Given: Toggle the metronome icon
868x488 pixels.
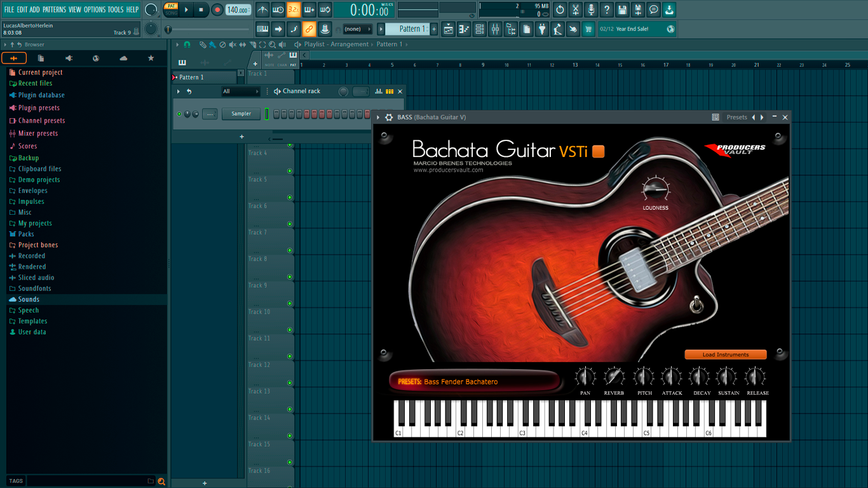Looking at the screenshot, I should pos(262,10).
